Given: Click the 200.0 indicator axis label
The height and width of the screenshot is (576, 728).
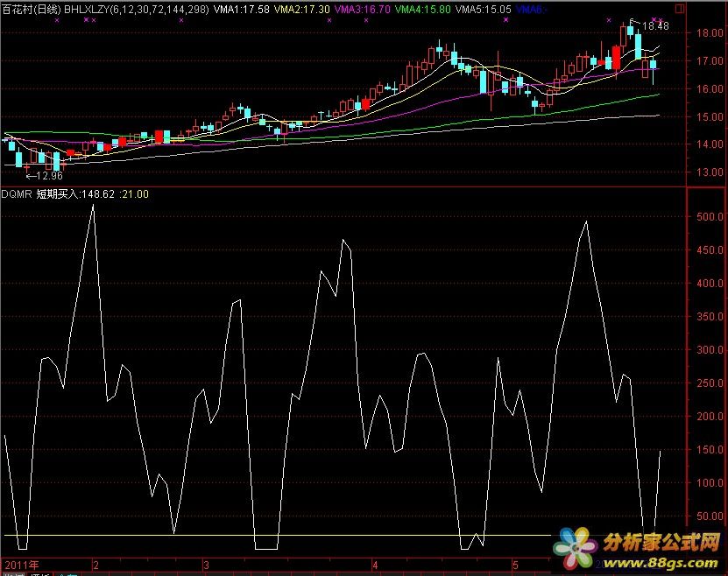Looking at the screenshot, I should click(710, 416).
